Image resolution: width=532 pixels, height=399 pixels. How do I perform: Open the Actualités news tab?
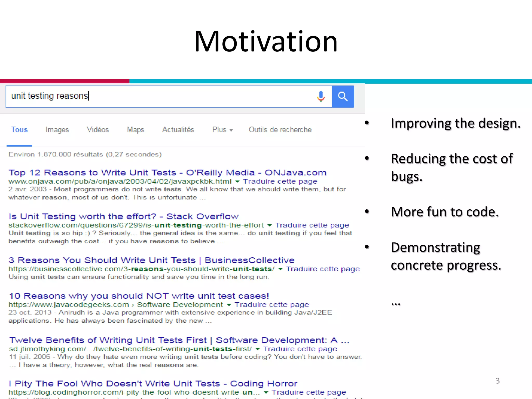tap(178, 130)
